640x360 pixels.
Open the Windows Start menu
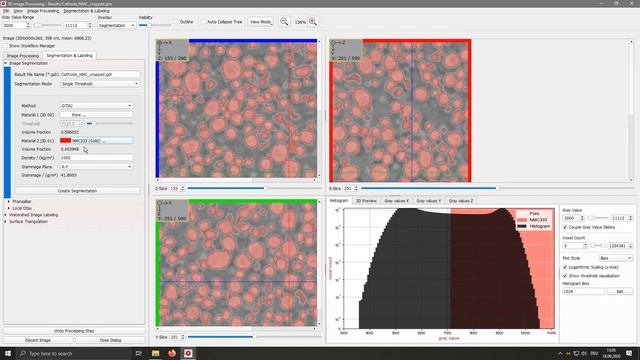pos(8,353)
